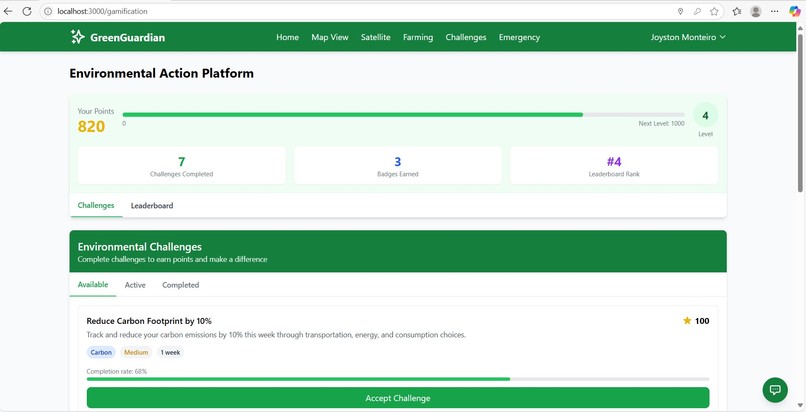Click the Accept Challenge button
The image size is (806, 412).
(398, 398)
